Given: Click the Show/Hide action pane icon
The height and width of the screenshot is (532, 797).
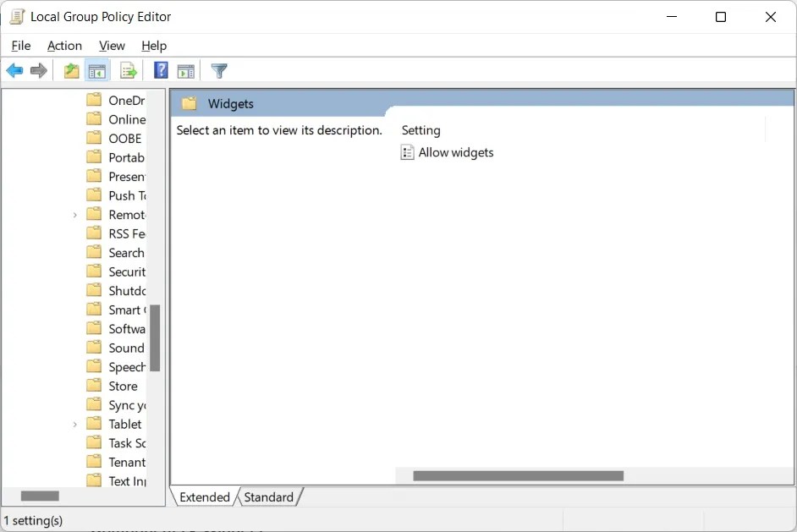Looking at the screenshot, I should pyautogui.click(x=185, y=70).
